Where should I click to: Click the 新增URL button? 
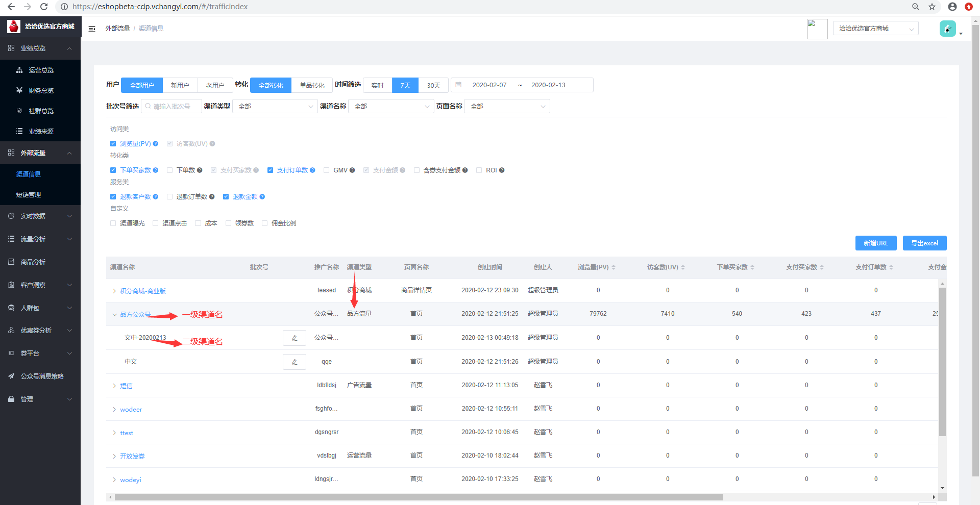[x=875, y=243]
